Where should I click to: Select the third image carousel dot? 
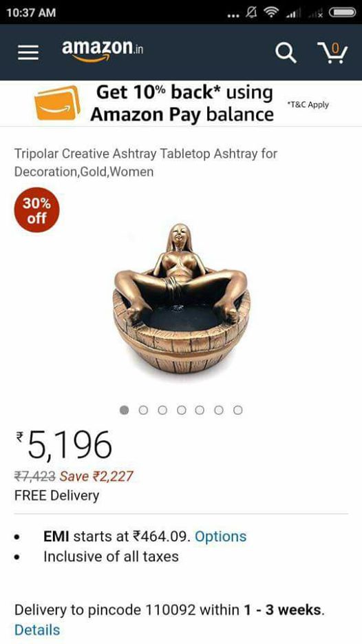pos(162,410)
